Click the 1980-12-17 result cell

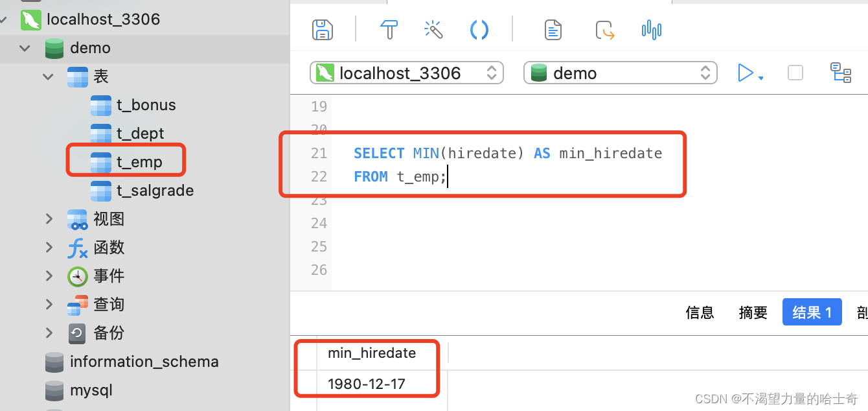coord(367,384)
